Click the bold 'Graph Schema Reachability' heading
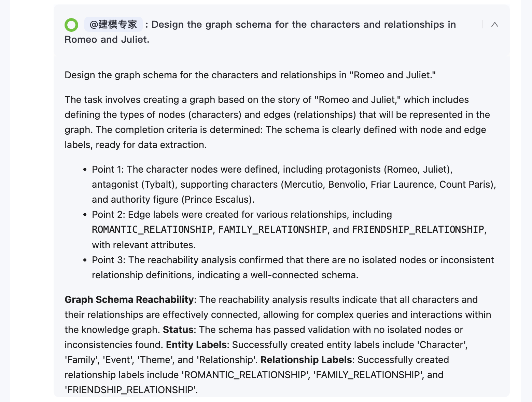Viewport: 532px width, 402px height. [x=129, y=299]
